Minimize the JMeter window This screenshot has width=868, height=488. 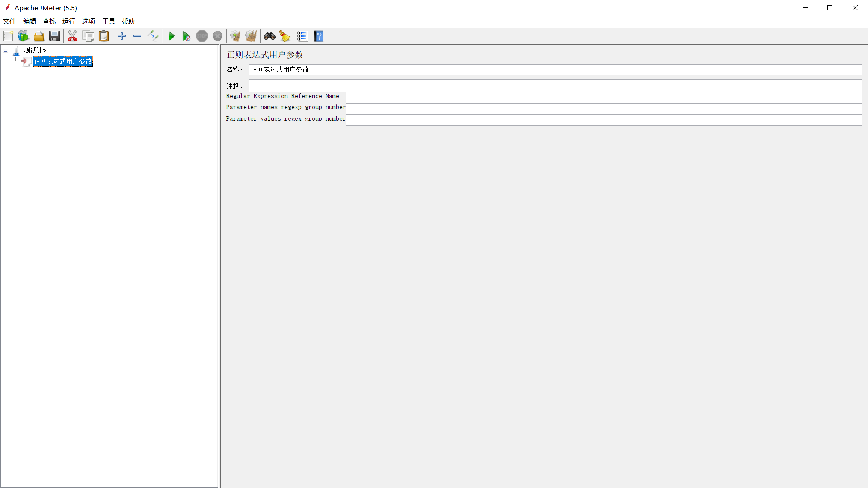point(805,8)
